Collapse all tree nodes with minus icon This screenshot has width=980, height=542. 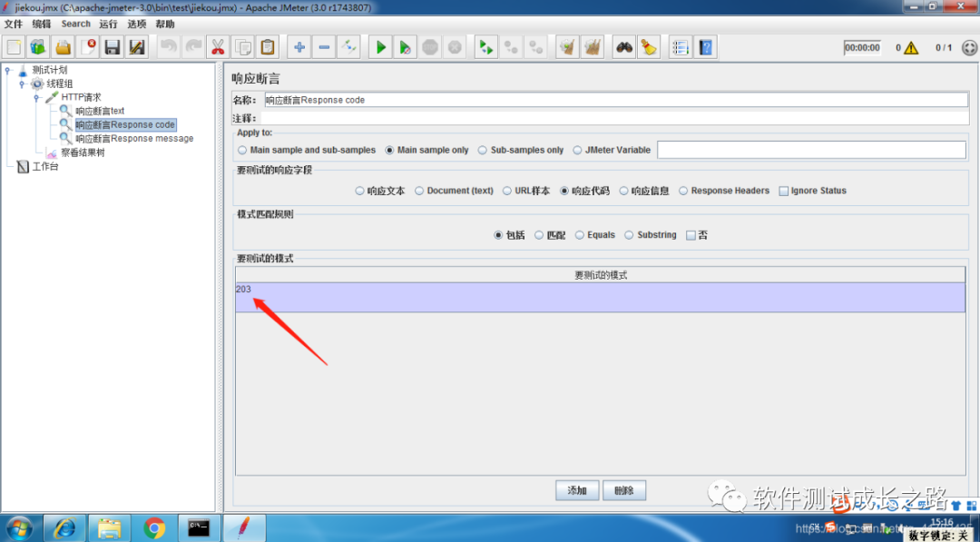324,47
